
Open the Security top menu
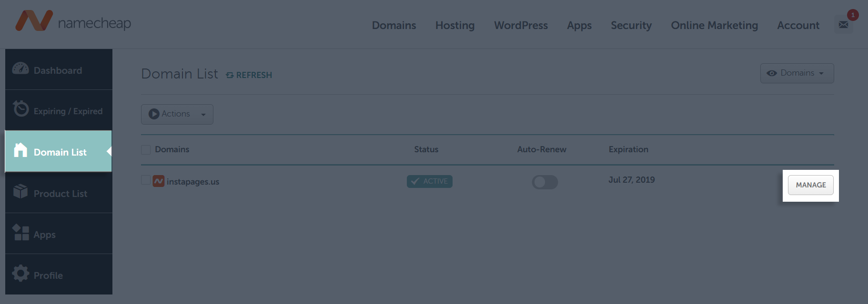tap(631, 25)
